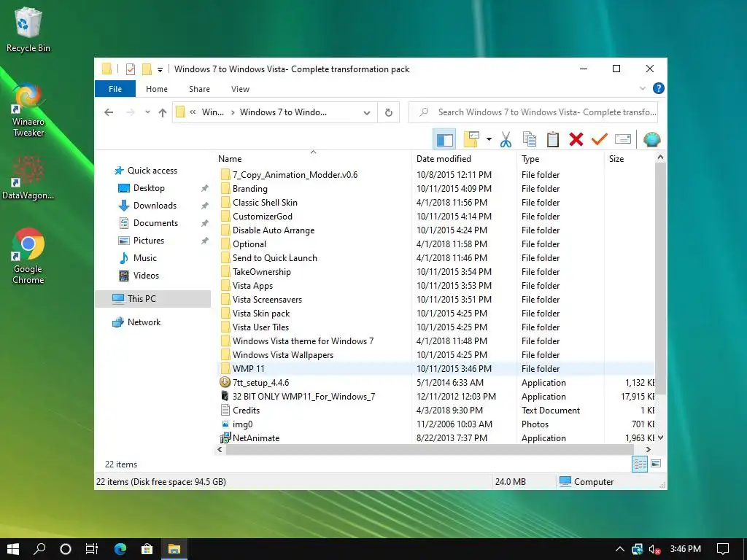Screen dimensions: 747x560
Task: Sort by the Date modified column header
Action: 464,159
